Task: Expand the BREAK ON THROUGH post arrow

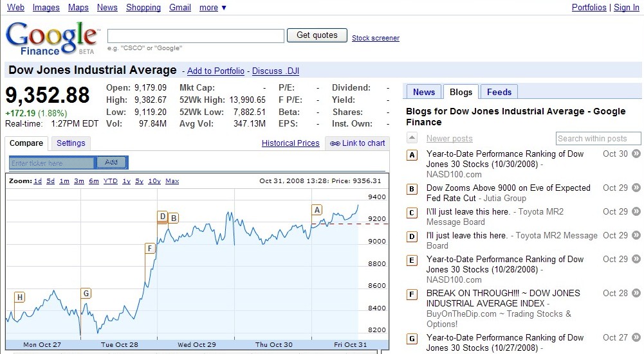Action: (636, 294)
